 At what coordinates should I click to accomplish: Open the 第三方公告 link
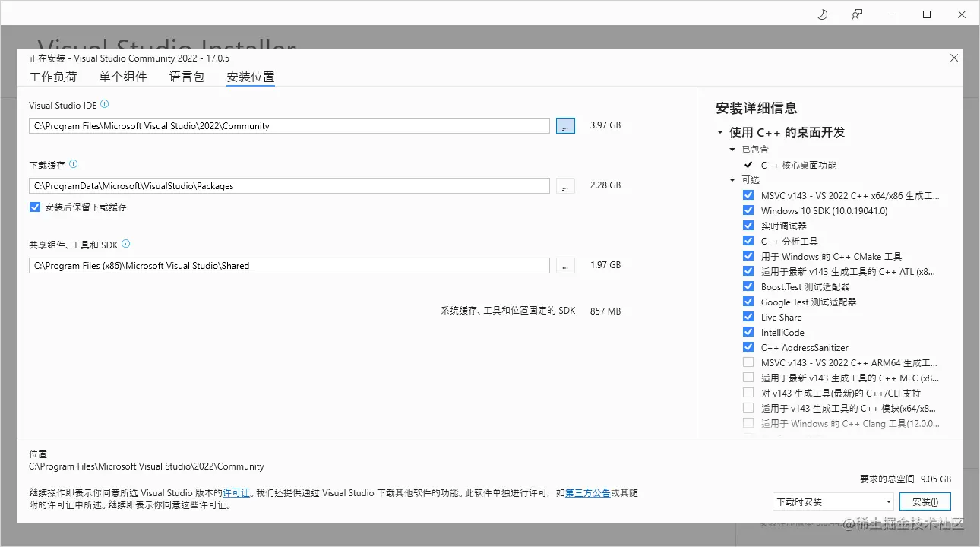(588, 493)
